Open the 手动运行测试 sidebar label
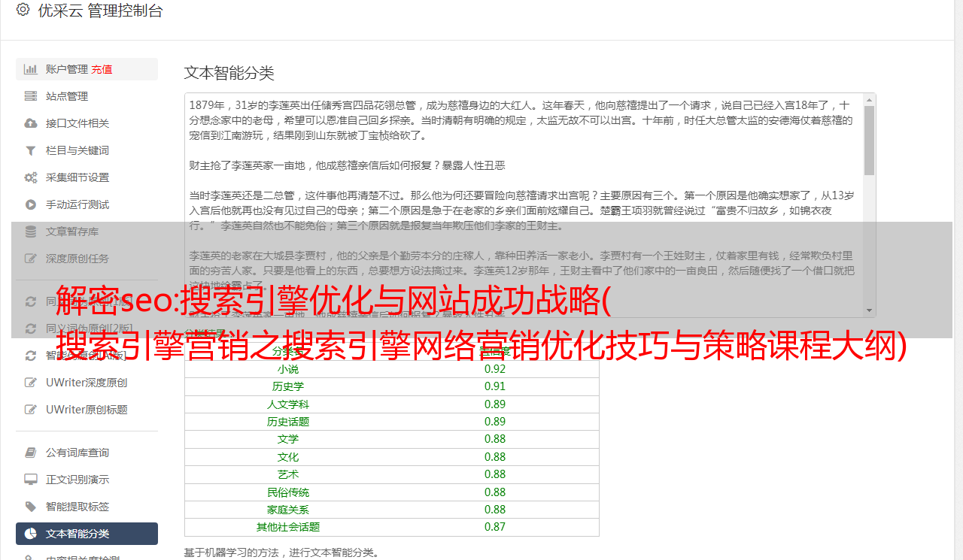The height and width of the screenshot is (560, 963). pos(77,204)
